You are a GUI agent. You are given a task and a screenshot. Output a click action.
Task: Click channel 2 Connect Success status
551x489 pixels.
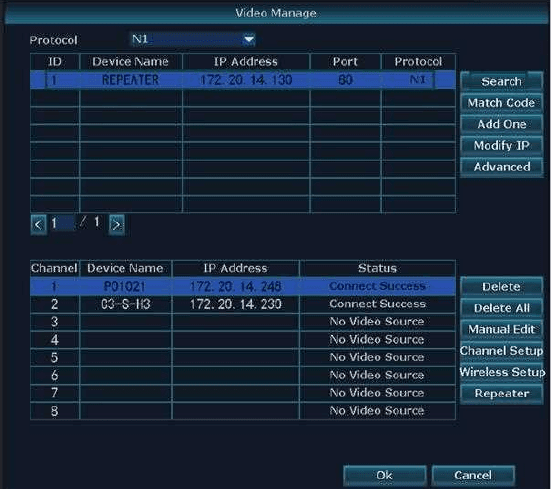tap(377, 304)
